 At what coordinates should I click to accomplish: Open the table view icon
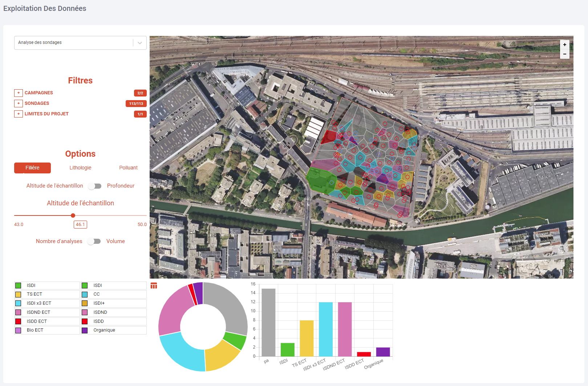154,286
